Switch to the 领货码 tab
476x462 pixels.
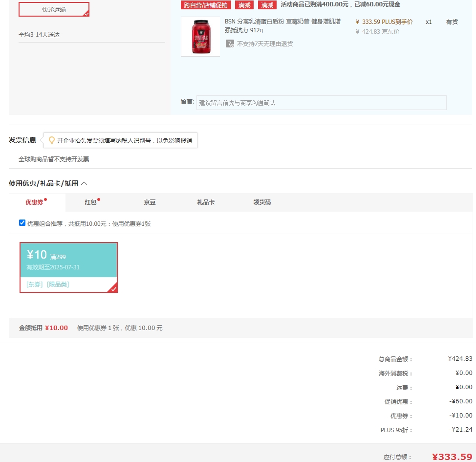pyautogui.click(x=262, y=202)
